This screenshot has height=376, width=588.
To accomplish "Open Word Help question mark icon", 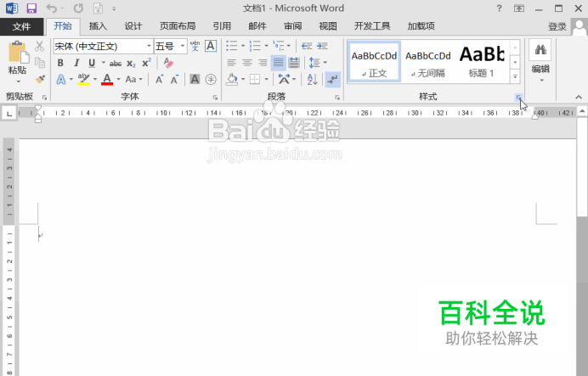I will click(499, 8).
